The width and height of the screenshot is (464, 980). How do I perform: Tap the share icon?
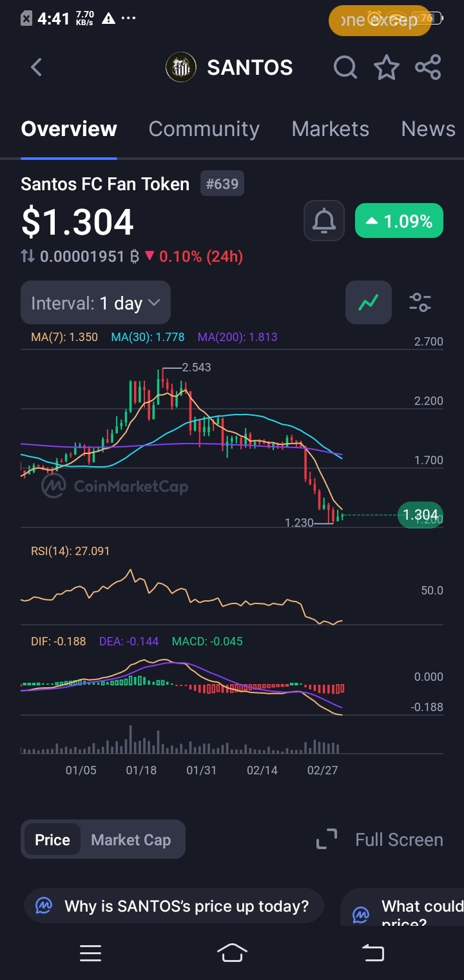[428, 67]
